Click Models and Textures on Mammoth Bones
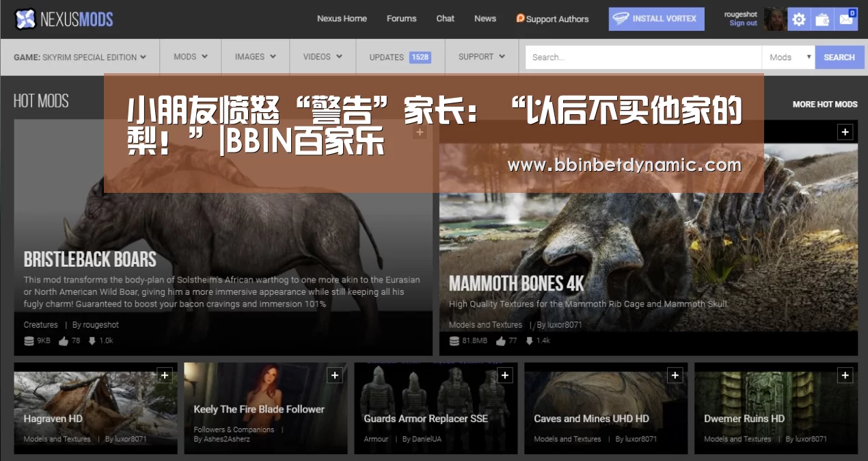The image size is (868, 461). (485, 325)
